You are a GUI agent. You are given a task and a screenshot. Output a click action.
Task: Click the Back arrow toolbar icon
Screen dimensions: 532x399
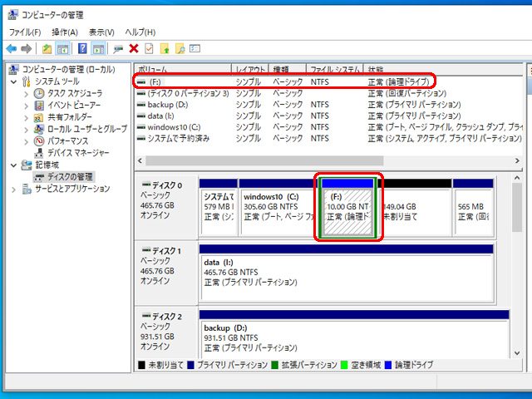point(12,49)
